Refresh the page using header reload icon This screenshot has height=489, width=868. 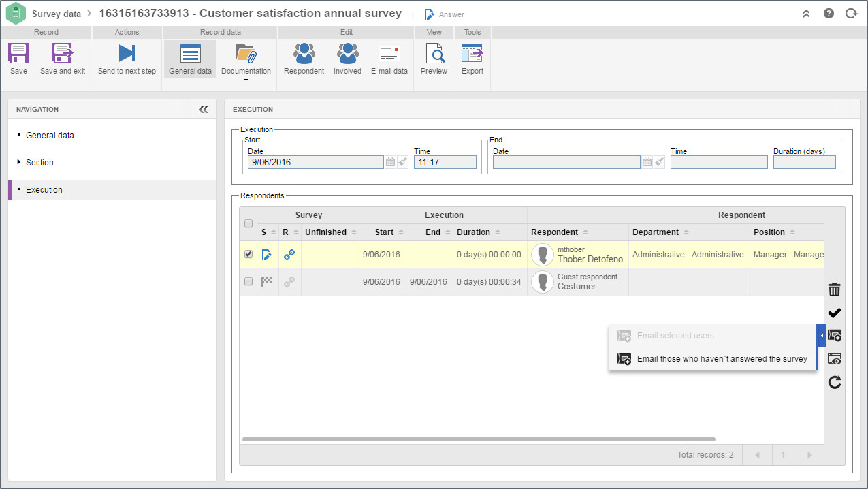pos(851,13)
